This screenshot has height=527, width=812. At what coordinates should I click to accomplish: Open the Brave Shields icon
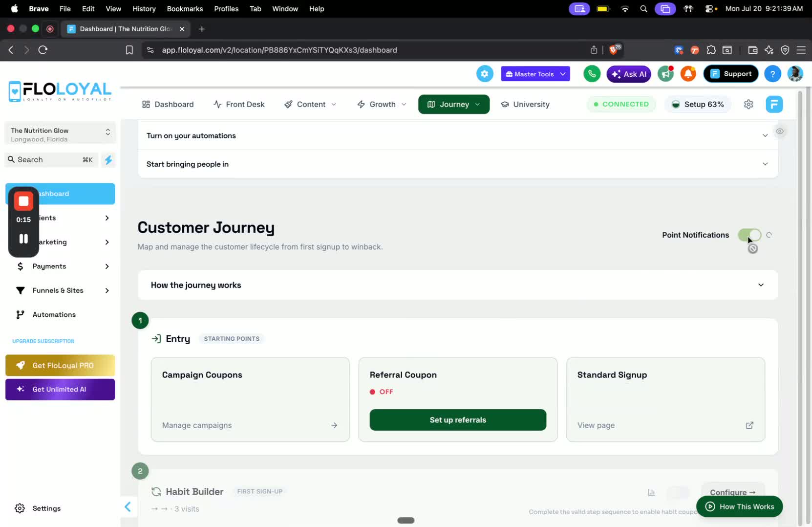614,49
